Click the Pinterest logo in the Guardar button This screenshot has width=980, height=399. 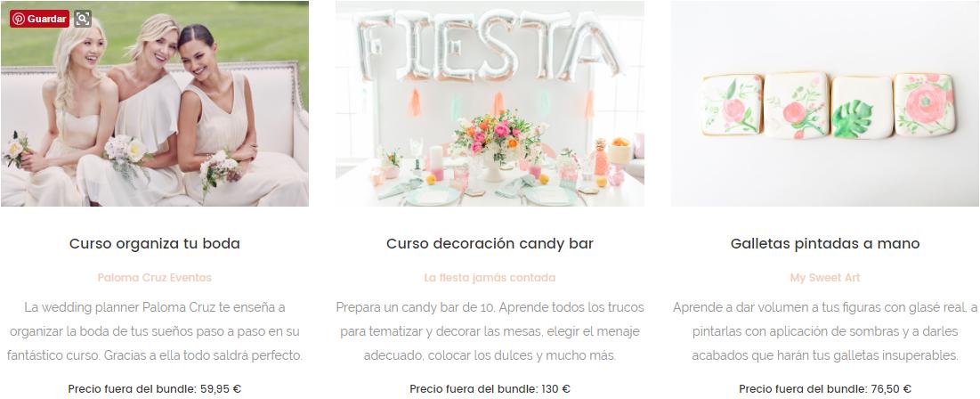coord(19,19)
